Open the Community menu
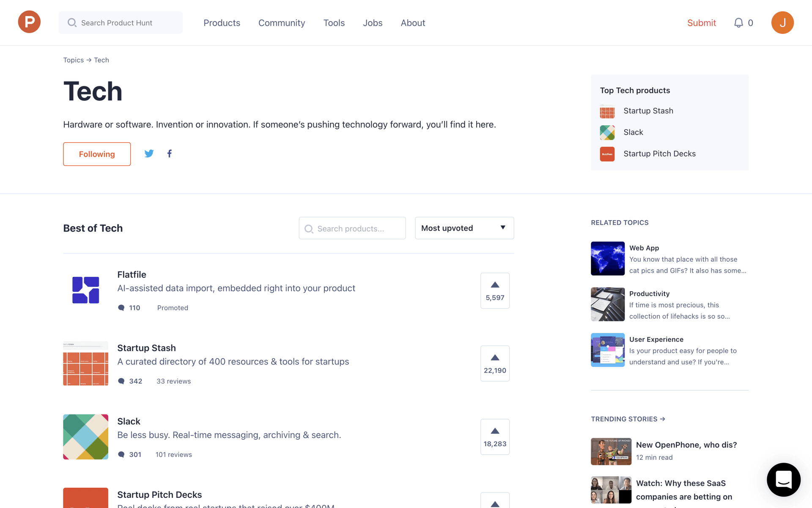The height and width of the screenshot is (508, 812). (282, 23)
